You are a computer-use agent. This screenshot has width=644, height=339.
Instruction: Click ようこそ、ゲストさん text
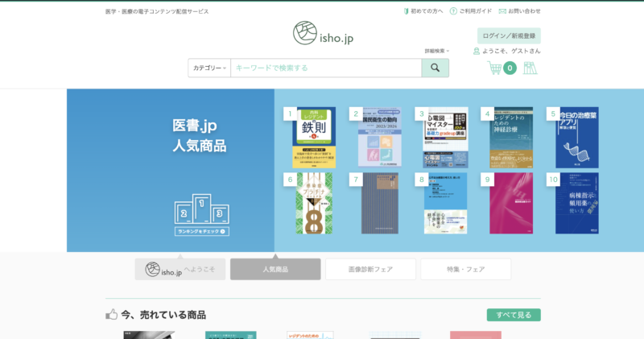(511, 52)
